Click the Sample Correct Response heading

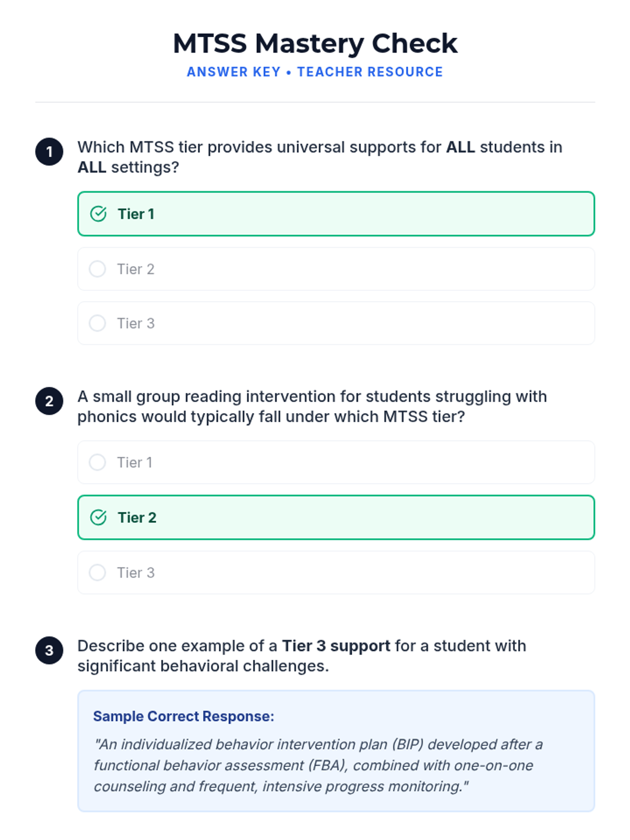(184, 716)
